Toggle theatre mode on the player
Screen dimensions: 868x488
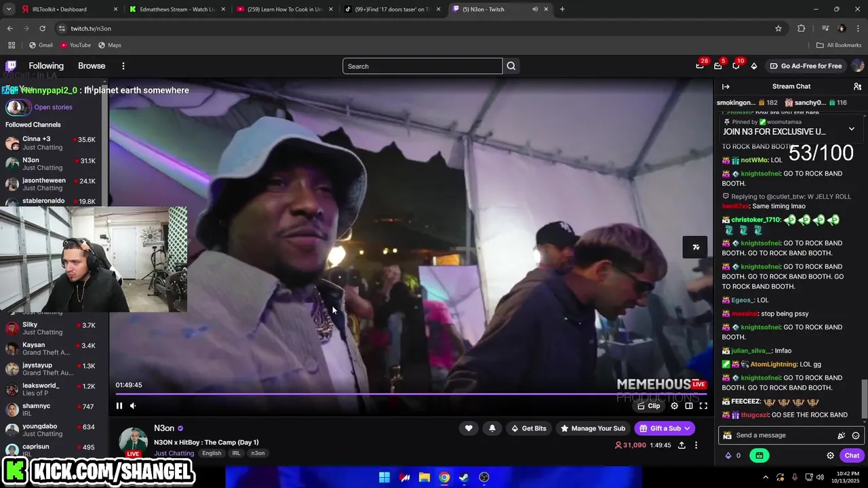pyautogui.click(x=689, y=406)
